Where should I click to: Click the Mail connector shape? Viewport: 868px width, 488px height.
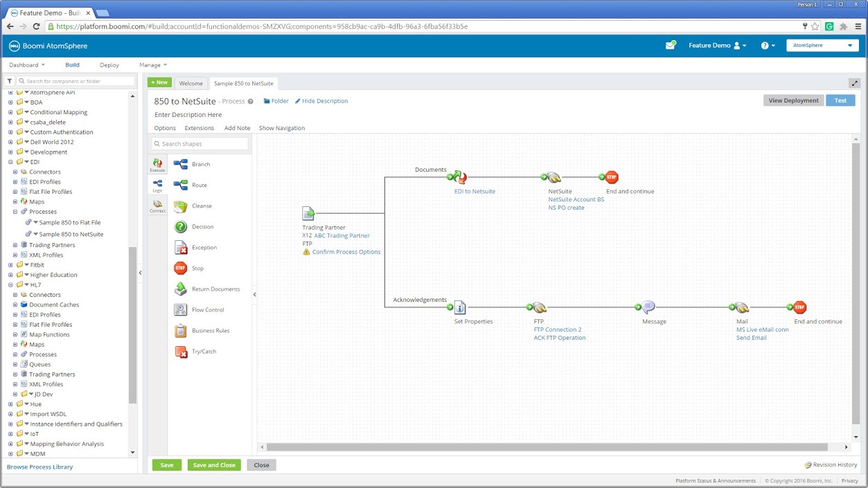coord(742,307)
